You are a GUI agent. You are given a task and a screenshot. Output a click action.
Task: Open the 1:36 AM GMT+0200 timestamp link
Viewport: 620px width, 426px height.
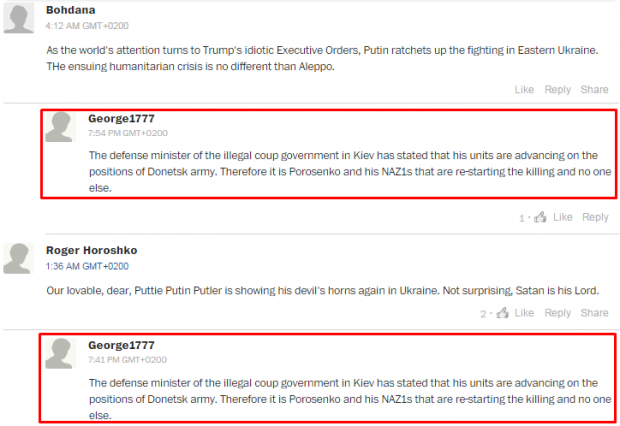pos(87,266)
